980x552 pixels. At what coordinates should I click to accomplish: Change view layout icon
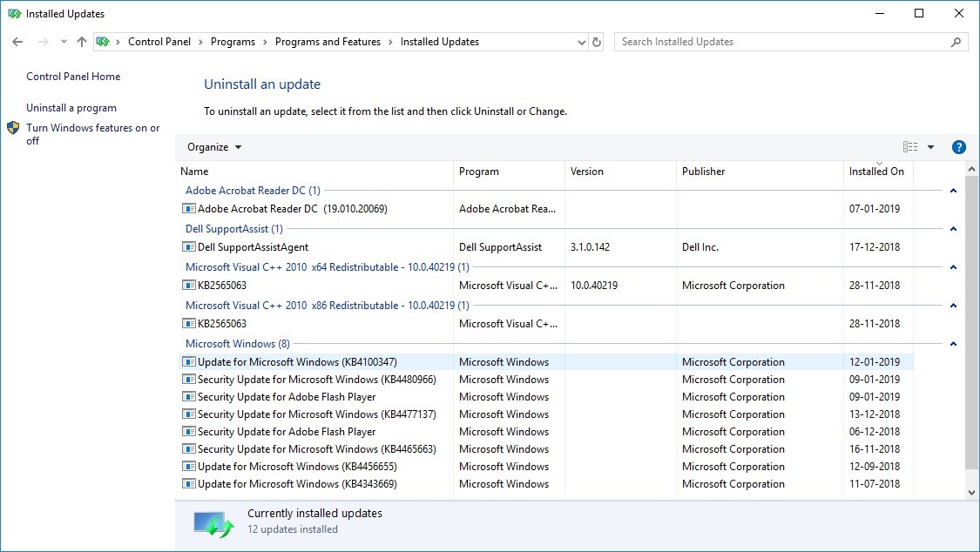pyautogui.click(x=910, y=147)
